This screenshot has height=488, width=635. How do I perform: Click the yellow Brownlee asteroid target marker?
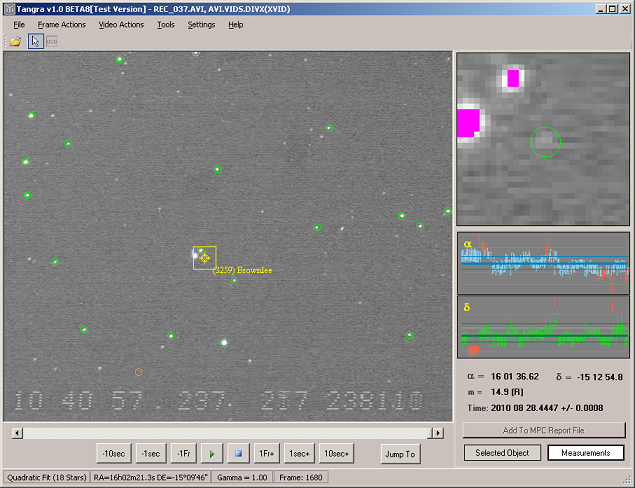(205, 258)
